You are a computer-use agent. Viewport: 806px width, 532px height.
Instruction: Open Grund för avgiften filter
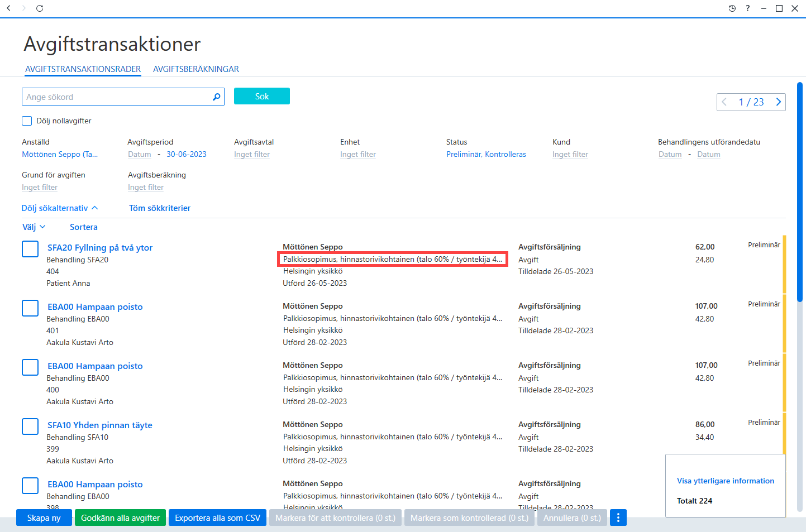coord(40,187)
